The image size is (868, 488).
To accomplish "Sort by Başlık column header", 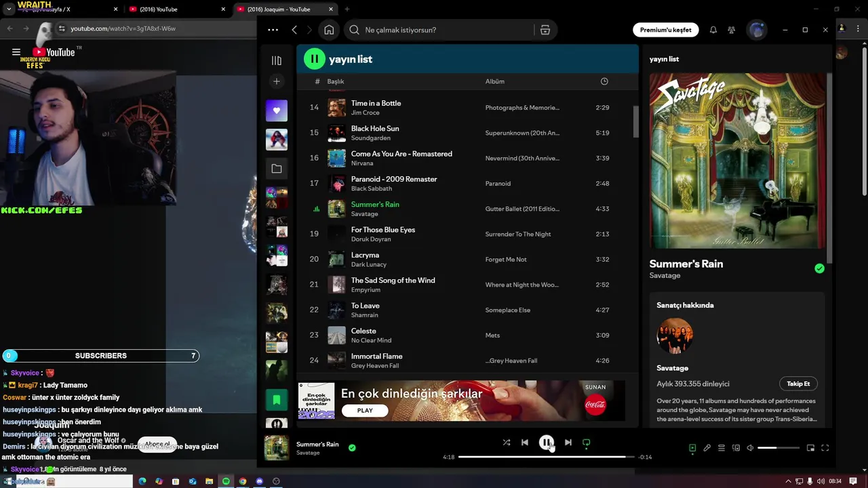I will [336, 81].
